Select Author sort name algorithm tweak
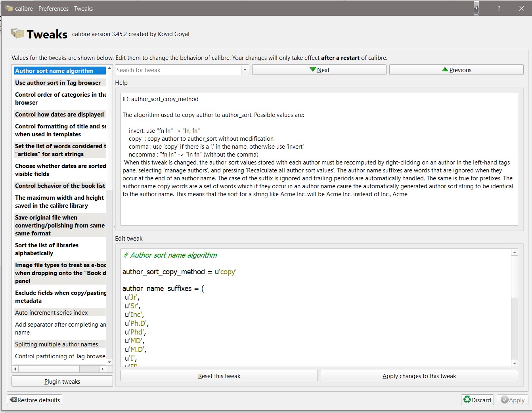 pyautogui.click(x=59, y=71)
